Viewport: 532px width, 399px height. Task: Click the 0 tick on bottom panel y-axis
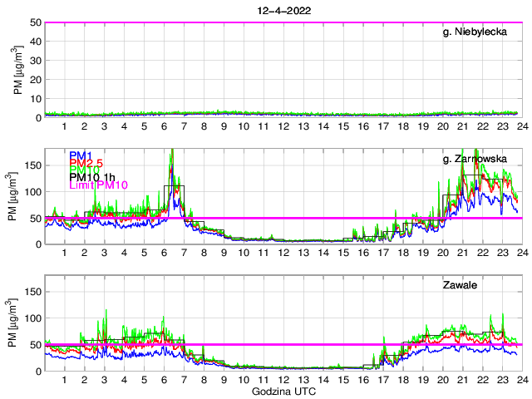[x=39, y=371]
